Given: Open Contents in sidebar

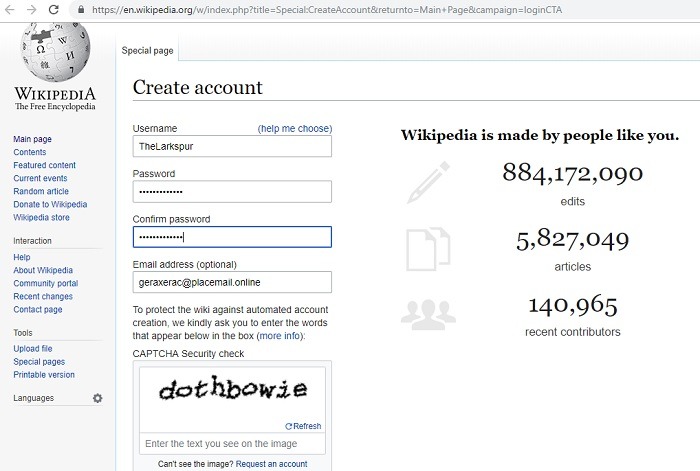Looking at the screenshot, I should [29, 152].
